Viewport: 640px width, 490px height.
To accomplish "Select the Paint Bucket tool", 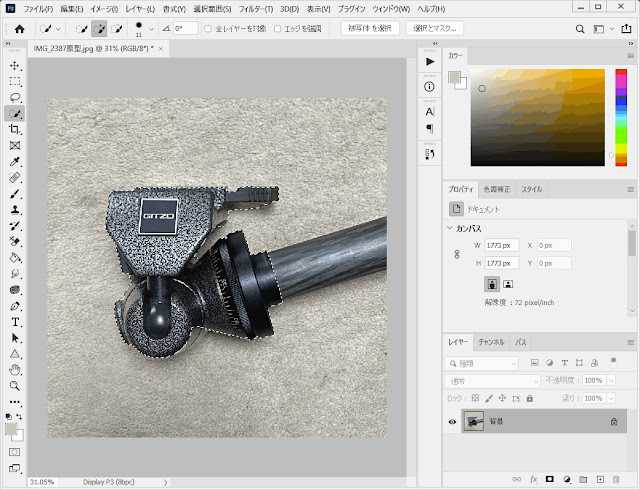I will [x=15, y=258].
